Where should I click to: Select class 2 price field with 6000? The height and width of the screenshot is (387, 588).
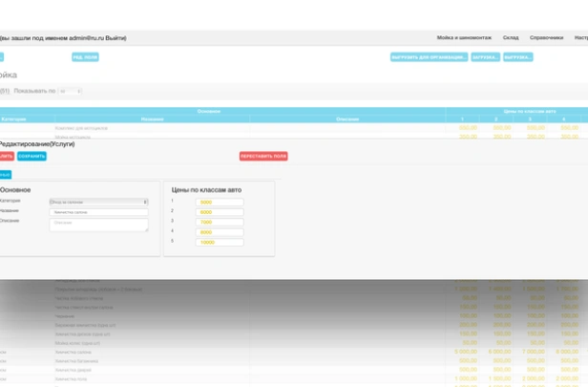tap(220, 212)
